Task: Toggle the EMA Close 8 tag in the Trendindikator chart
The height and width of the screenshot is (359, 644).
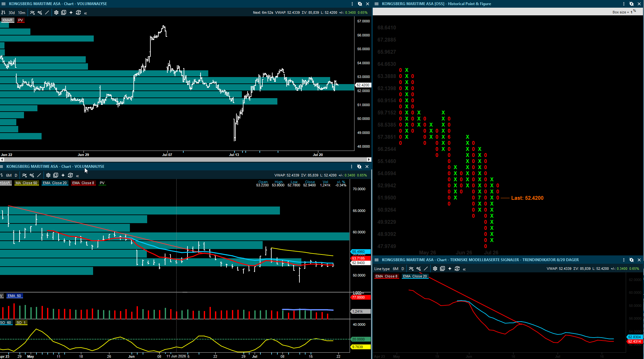Action: click(x=386, y=276)
